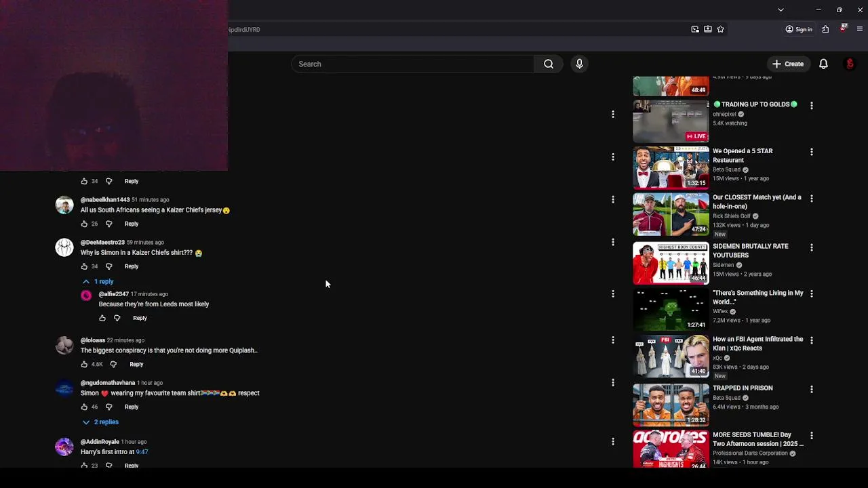This screenshot has height=488, width=868.
Task: Open comment menu for nabeelkhan1443
Action: pyautogui.click(x=612, y=199)
